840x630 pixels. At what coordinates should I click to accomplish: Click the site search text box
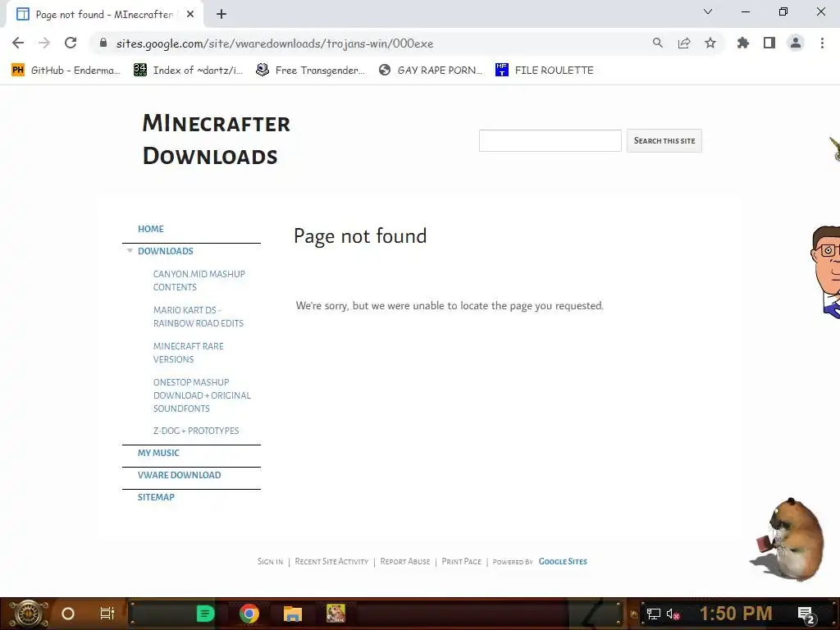[550, 140]
